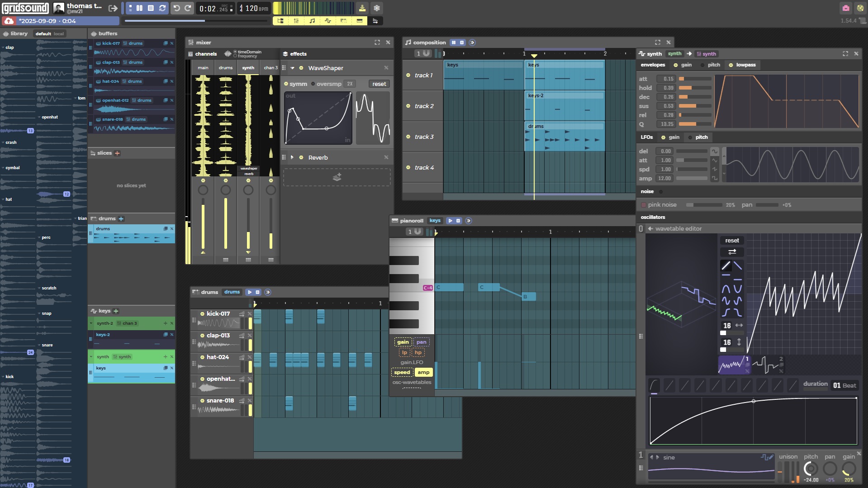The image size is (868, 488).
Task: Toggle the composition music-note window icon
Action: 312,21
